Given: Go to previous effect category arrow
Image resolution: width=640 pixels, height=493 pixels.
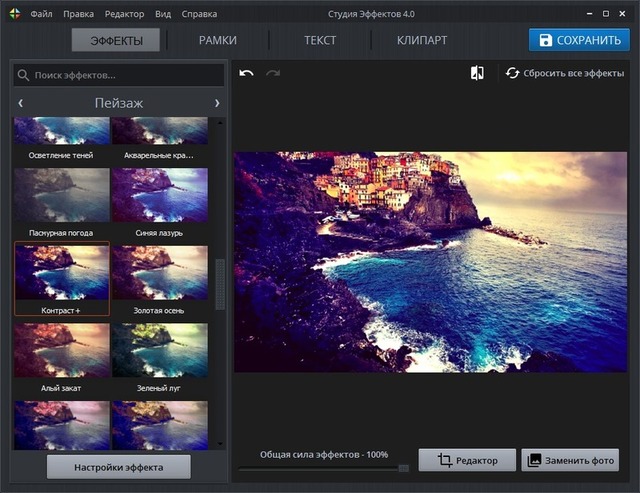Looking at the screenshot, I should [x=21, y=103].
